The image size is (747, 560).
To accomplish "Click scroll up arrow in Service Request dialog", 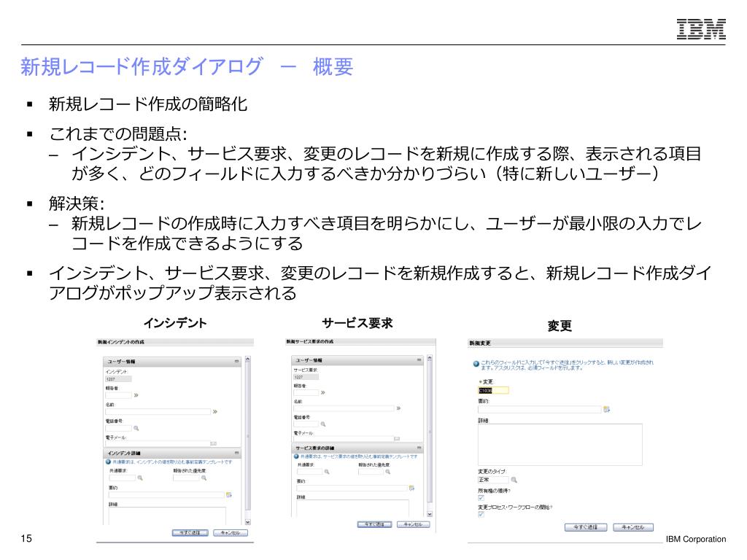I will click(430, 357).
